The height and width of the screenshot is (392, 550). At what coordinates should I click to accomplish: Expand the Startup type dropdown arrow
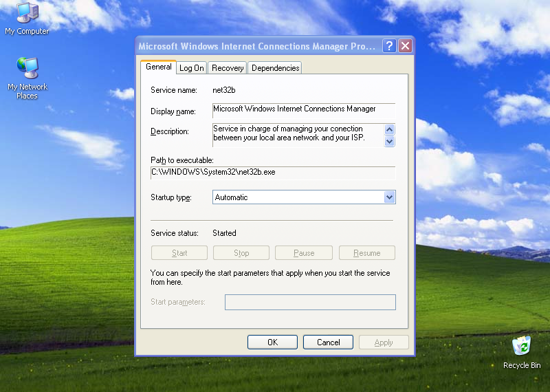[390, 197]
